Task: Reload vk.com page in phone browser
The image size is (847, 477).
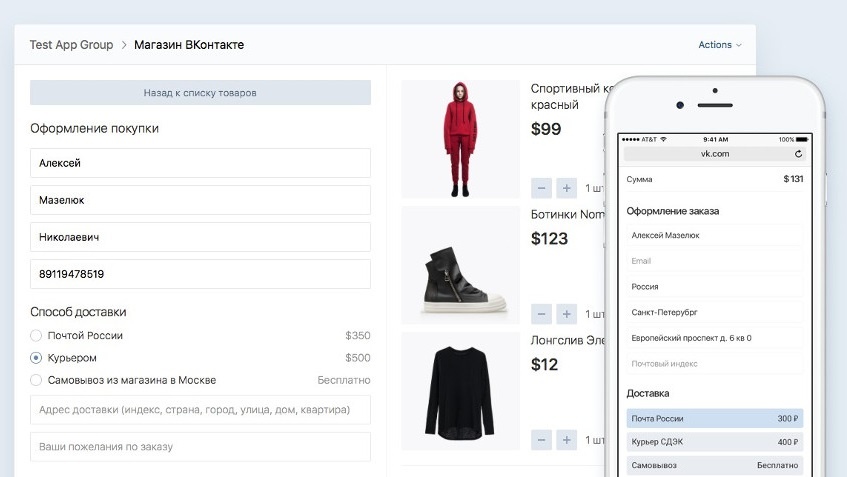Action: coord(798,154)
